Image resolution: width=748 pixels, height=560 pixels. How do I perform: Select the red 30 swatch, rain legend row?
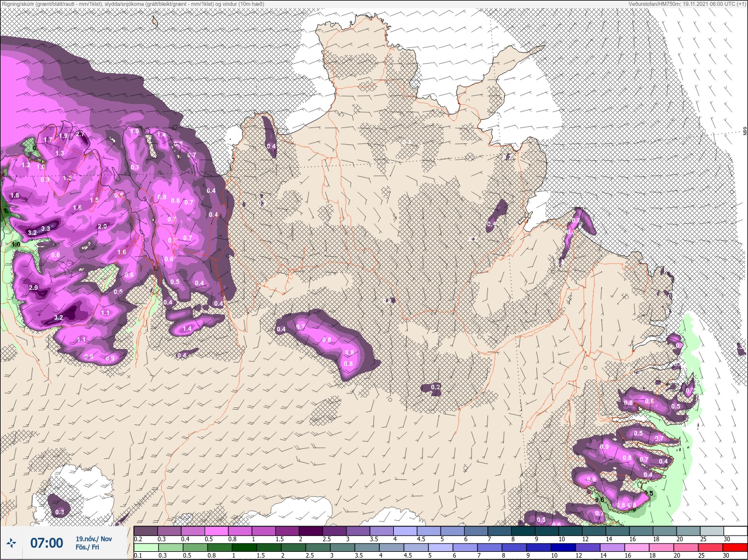pyautogui.click(x=735, y=547)
